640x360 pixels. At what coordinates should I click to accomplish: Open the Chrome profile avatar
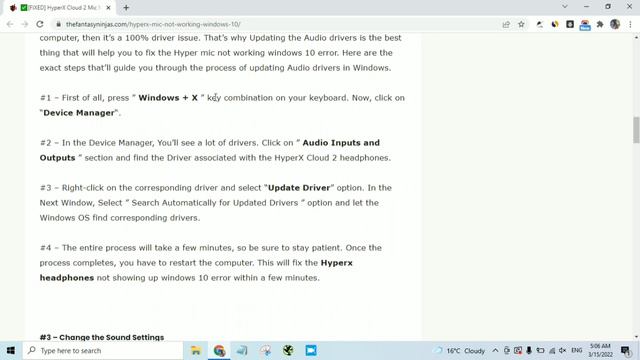pyautogui.click(x=615, y=24)
